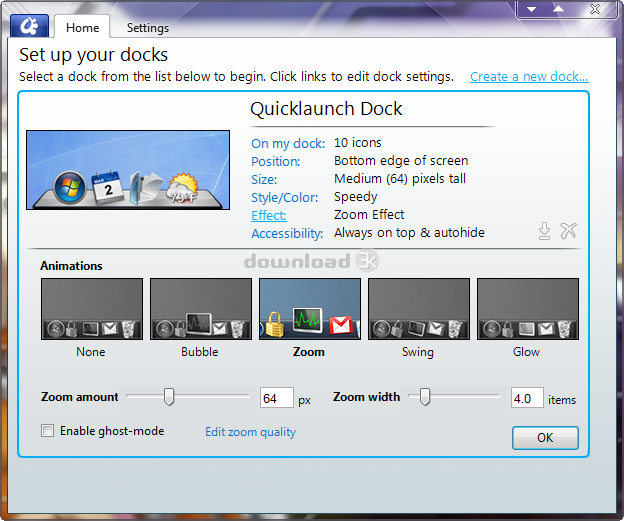The image size is (624, 521).
Task: Click the OK button
Action: click(x=545, y=437)
